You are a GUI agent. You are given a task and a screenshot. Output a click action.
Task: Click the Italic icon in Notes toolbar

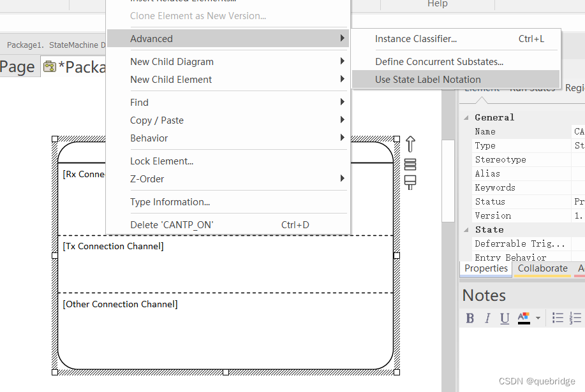point(487,318)
